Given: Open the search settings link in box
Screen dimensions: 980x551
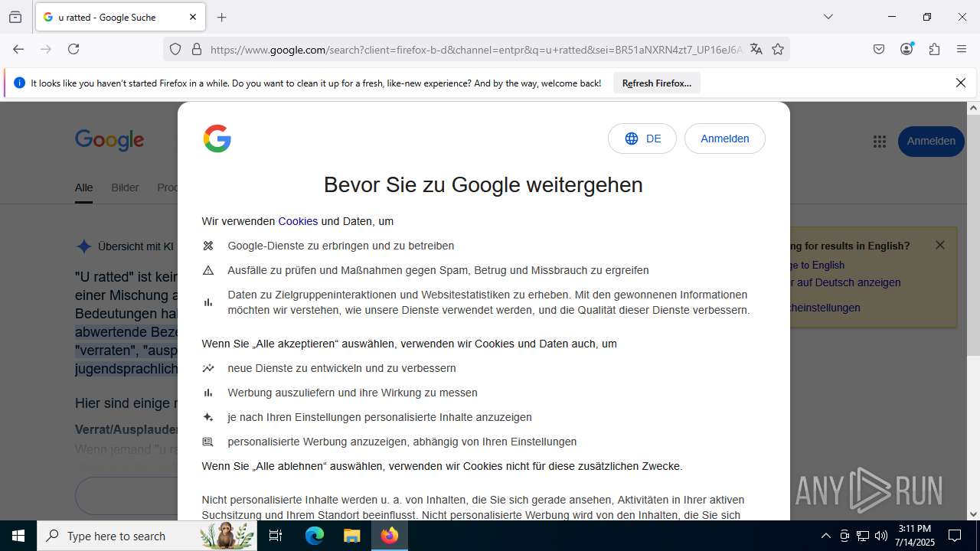Looking at the screenshot, I should coord(825,308).
